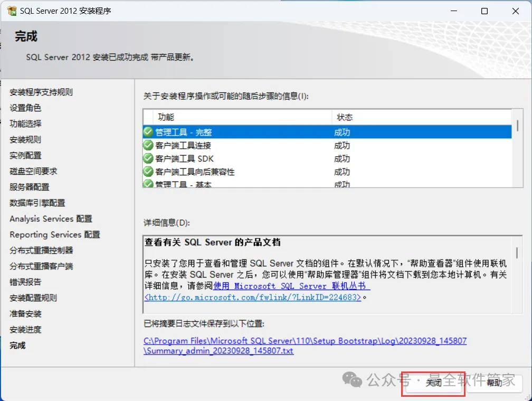Click the 关闭 button
Image resolution: width=532 pixels, height=401 pixels.
(434, 383)
